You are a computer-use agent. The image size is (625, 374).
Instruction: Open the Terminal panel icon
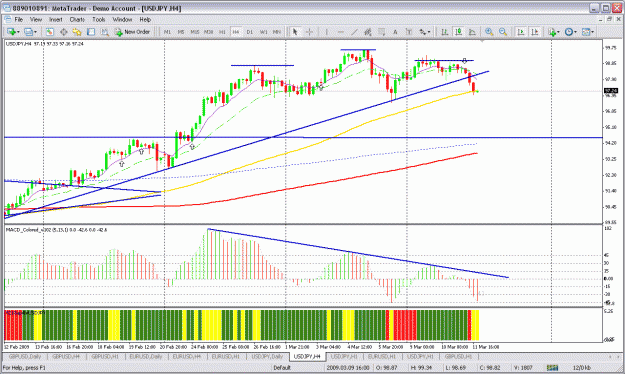pos(91,32)
